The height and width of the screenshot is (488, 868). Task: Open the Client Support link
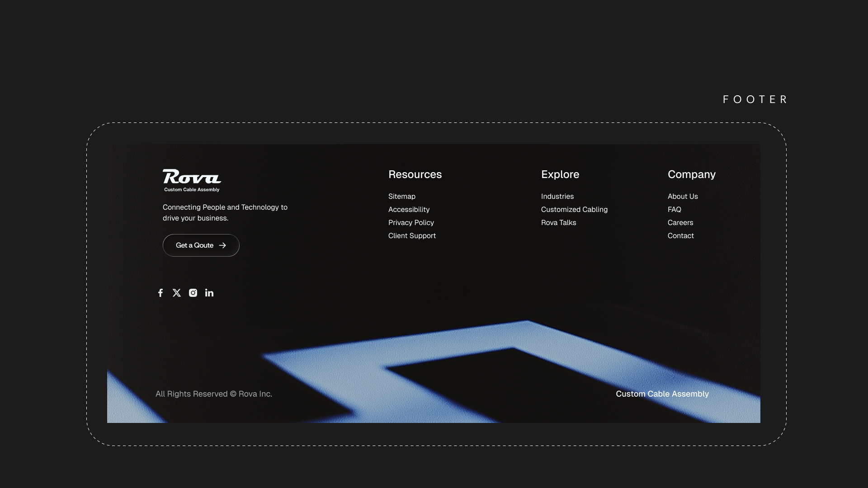coord(412,236)
